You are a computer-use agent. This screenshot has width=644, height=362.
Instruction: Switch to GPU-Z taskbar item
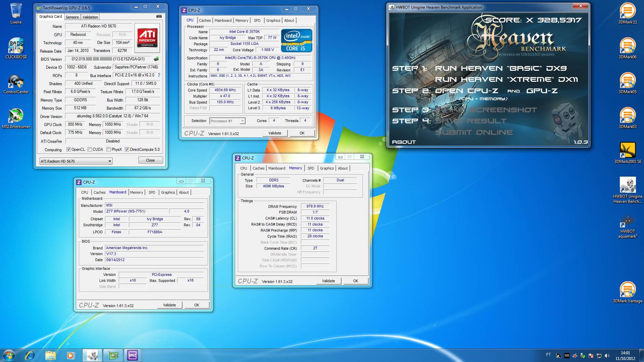112,355
